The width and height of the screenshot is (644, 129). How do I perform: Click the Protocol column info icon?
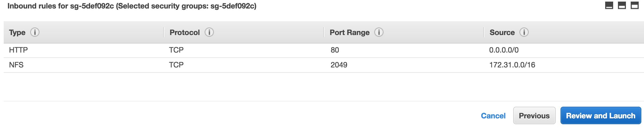click(209, 32)
